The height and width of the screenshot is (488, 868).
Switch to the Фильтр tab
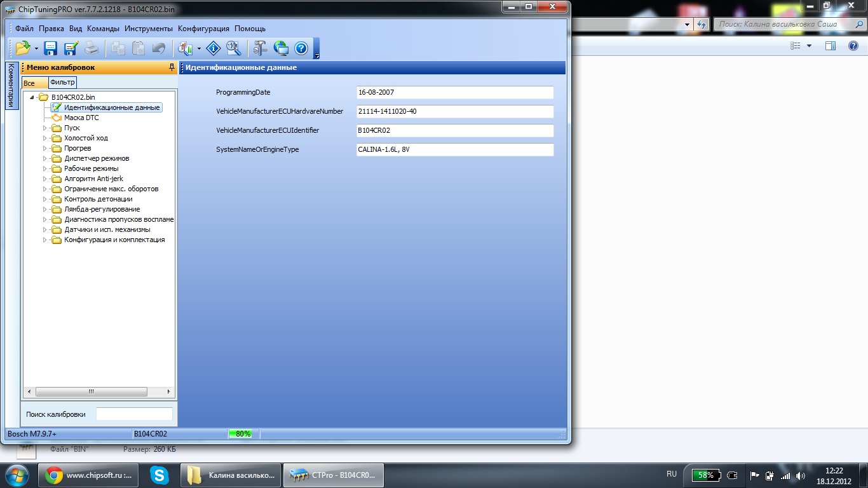pyautogui.click(x=62, y=83)
